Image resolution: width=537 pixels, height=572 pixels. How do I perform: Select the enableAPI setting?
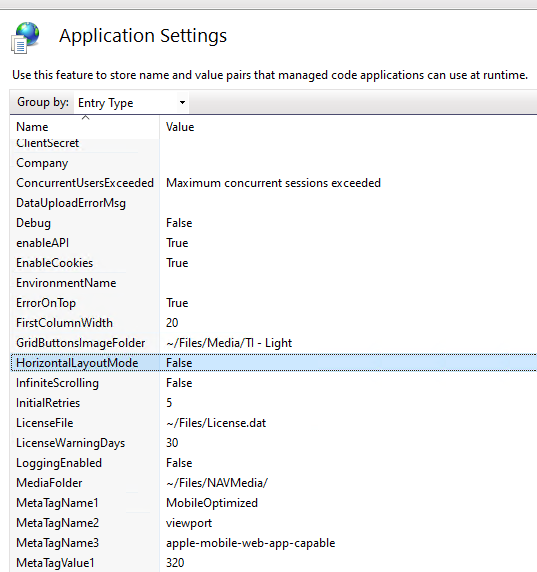coord(42,243)
